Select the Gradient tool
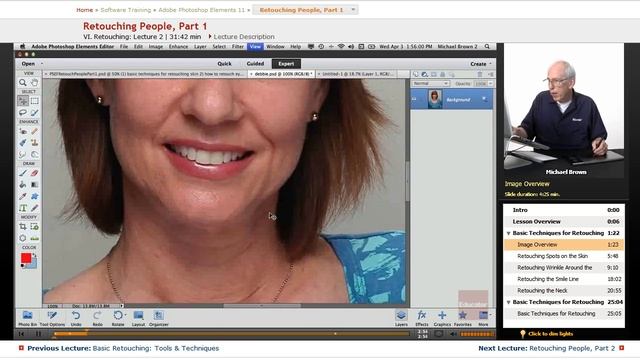The image size is (640, 360). 35,184
